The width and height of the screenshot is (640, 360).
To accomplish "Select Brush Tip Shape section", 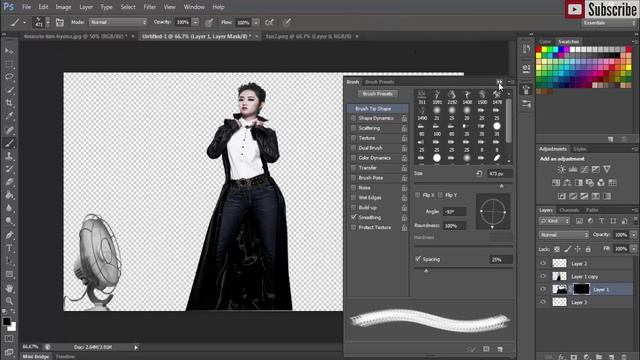I will click(x=378, y=109).
